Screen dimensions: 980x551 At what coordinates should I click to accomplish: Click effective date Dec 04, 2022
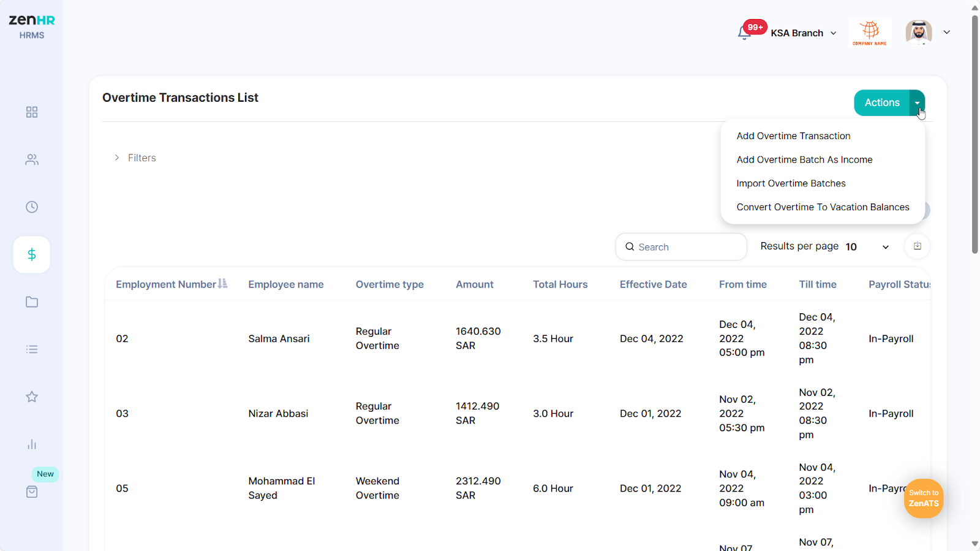click(x=651, y=339)
